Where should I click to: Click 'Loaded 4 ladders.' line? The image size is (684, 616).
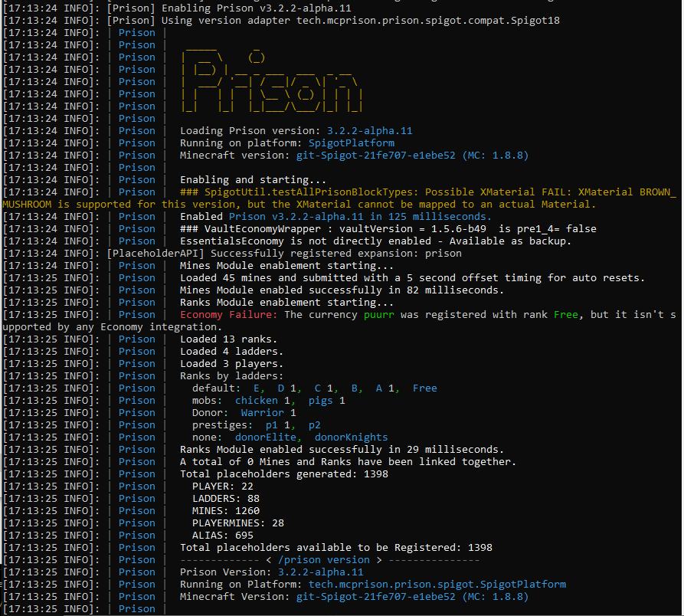point(231,351)
